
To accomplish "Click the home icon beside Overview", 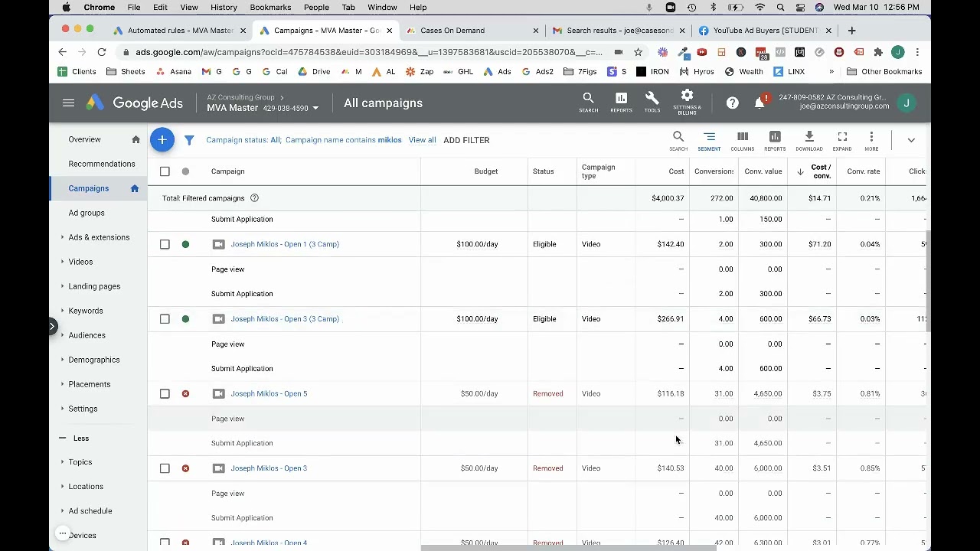I will click(x=136, y=139).
